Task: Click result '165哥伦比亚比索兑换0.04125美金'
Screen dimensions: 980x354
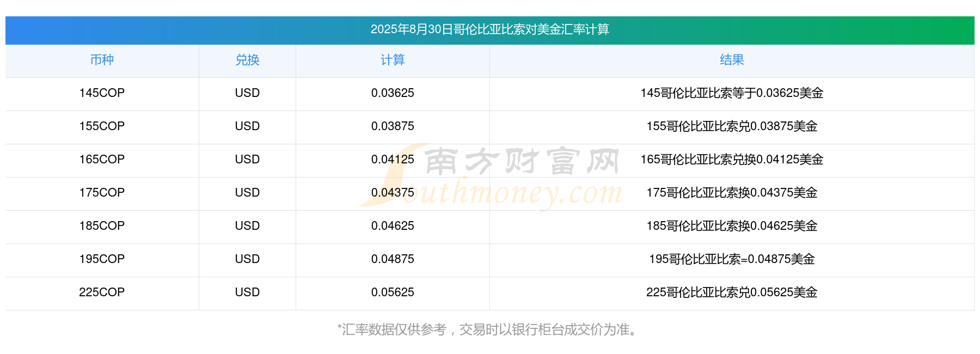Action: click(732, 160)
